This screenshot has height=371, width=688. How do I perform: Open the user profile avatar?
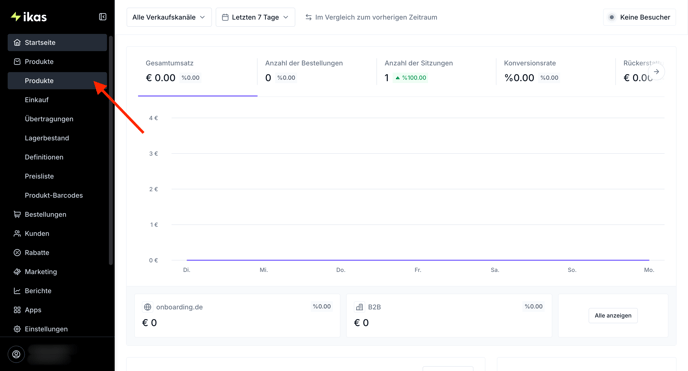pyautogui.click(x=16, y=354)
